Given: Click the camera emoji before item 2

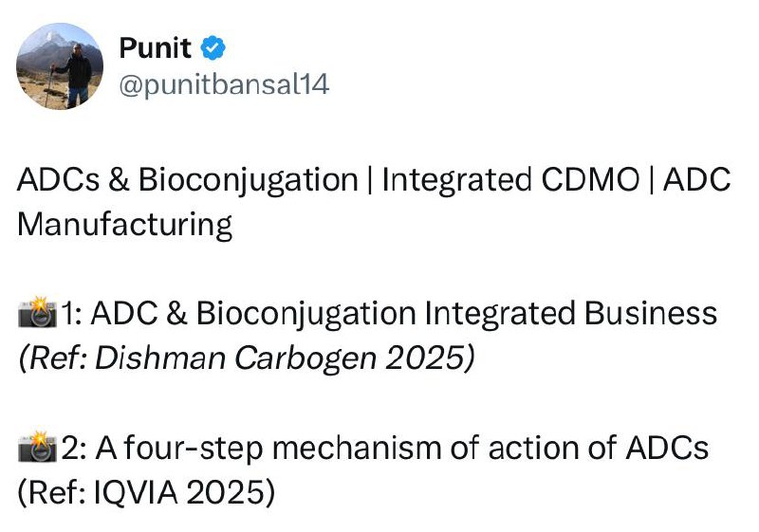Looking at the screenshot, I should coord(38,447).
